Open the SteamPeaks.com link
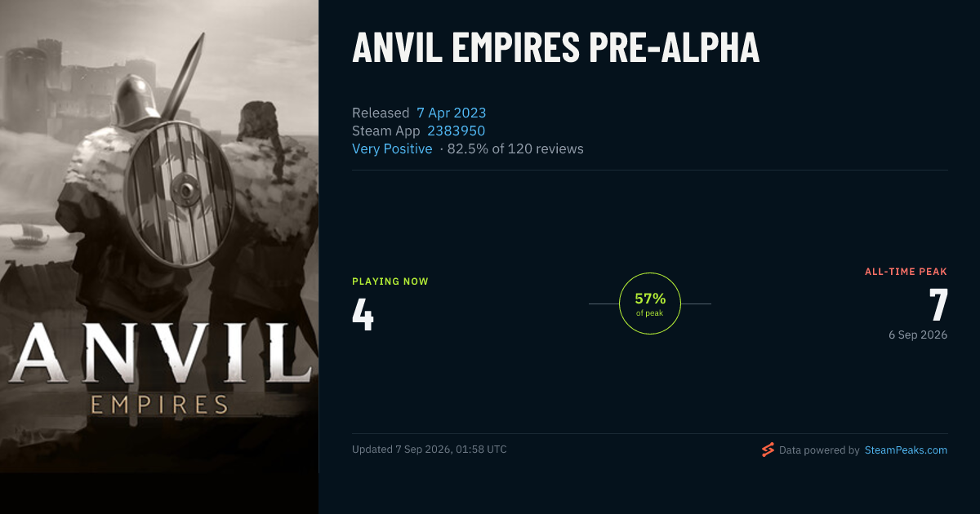980x514 pixels. click(x=906, y=450)
